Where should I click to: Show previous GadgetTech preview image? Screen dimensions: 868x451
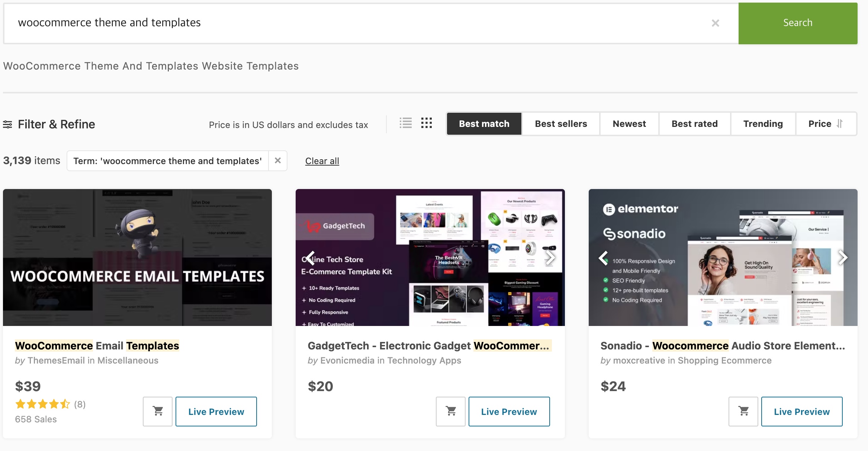pos(311,258)
